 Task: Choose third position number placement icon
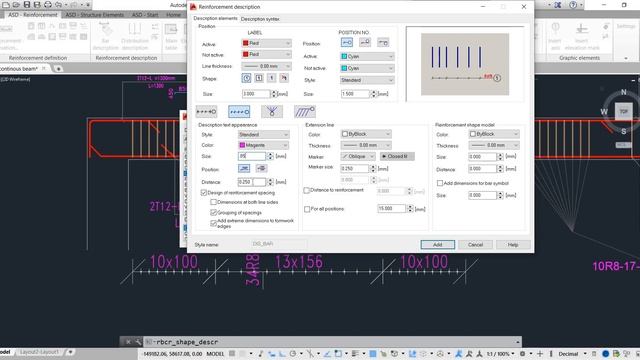383,42
